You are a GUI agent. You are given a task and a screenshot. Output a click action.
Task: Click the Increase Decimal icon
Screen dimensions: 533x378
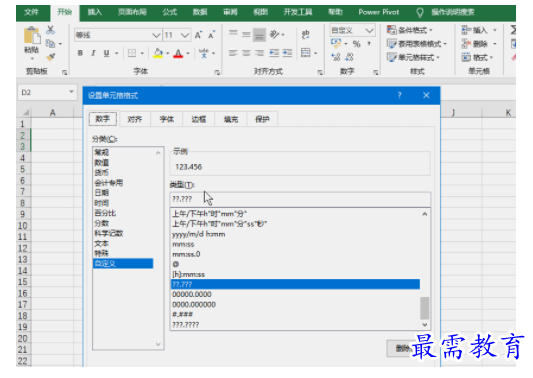click(x=336, y=57)
